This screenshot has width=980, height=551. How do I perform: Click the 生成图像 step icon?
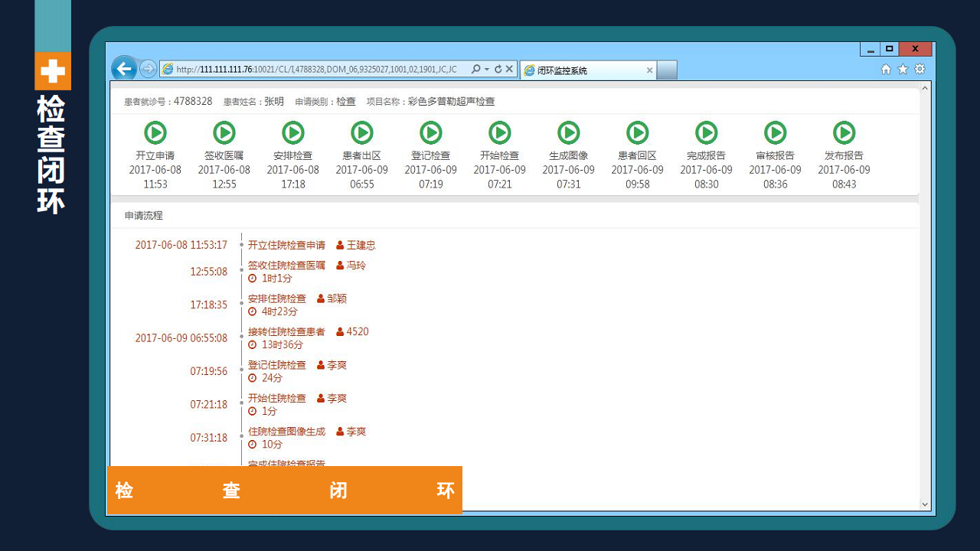pos(569,132)
